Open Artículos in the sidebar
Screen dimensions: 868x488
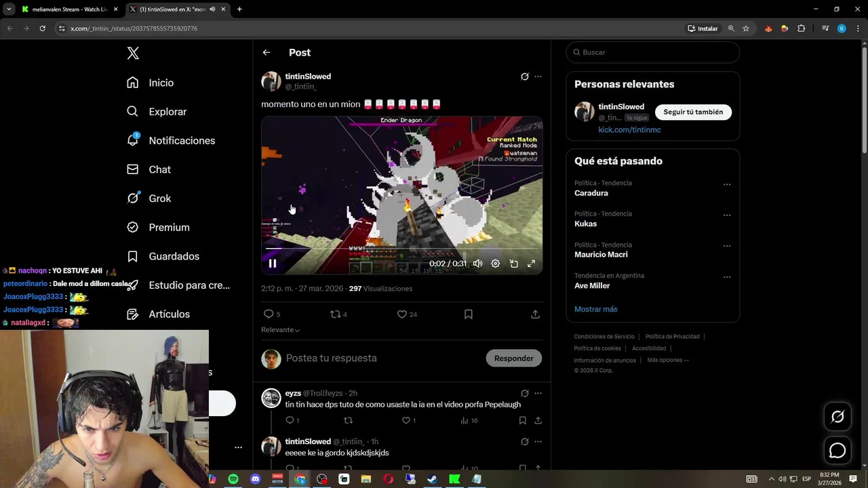tap(159, 314)
